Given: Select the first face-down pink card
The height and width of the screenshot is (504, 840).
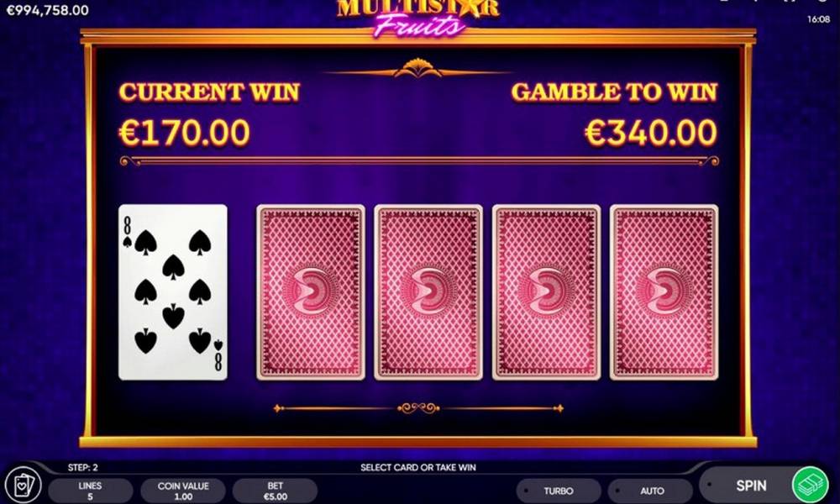Looking at the screenshot, I should tap(311, 292).
